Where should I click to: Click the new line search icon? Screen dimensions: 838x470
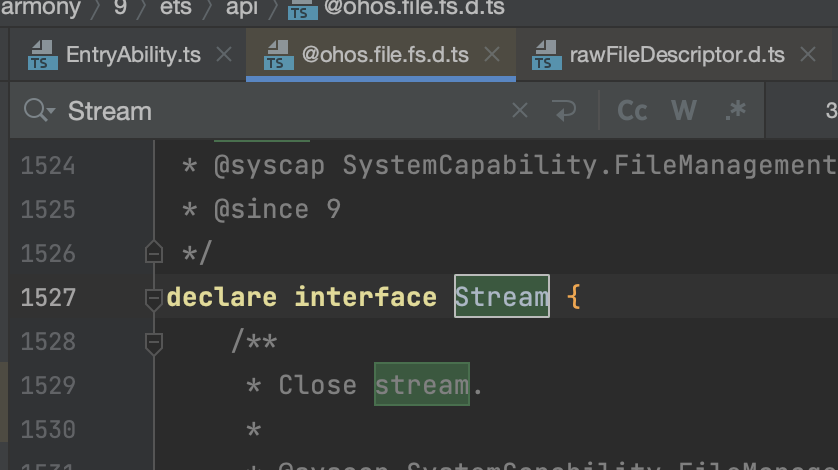tap(565, 111)
